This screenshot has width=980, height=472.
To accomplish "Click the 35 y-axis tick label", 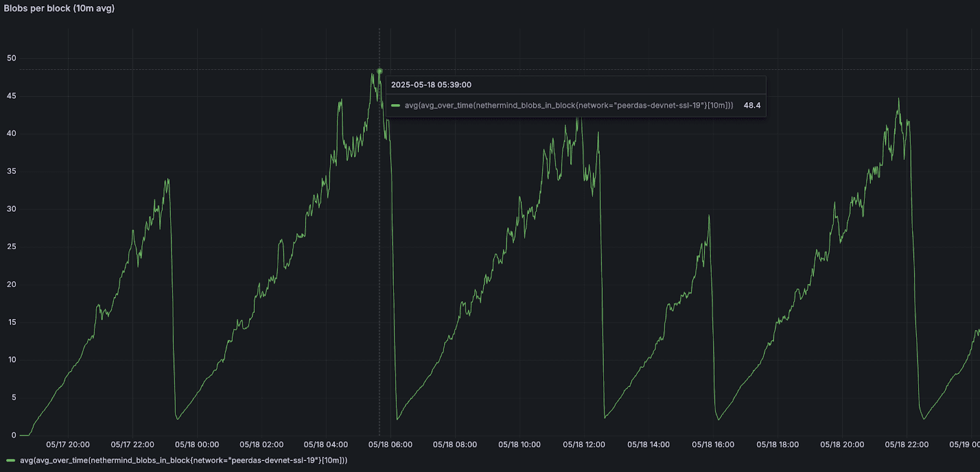I will click(x=12, y=171).
